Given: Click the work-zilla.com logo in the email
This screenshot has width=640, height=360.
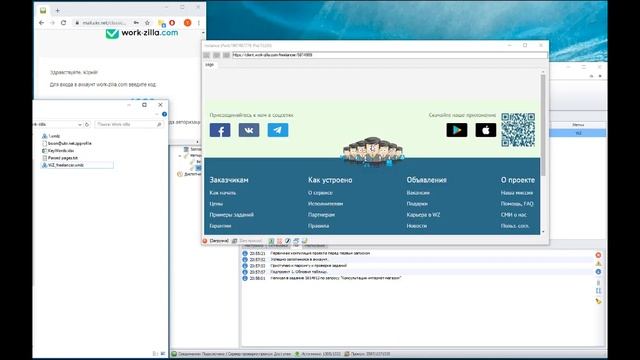Looking at the screenshot, I should [x=142, y=33].
